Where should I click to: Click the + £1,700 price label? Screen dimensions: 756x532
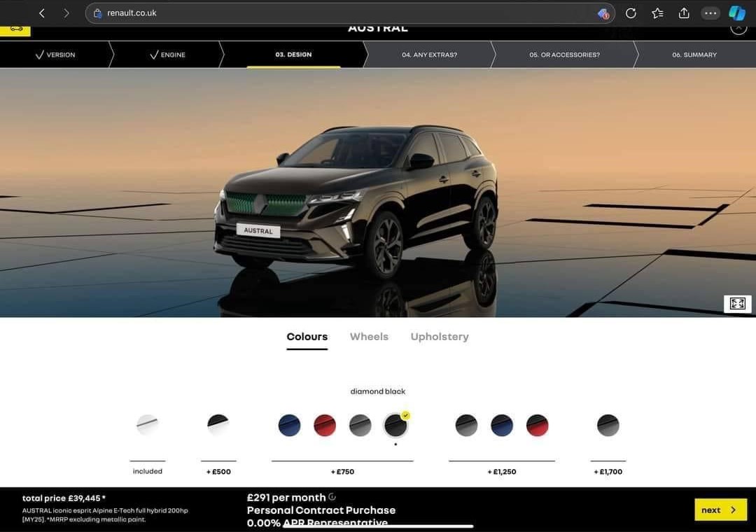(x=608, y=472)
